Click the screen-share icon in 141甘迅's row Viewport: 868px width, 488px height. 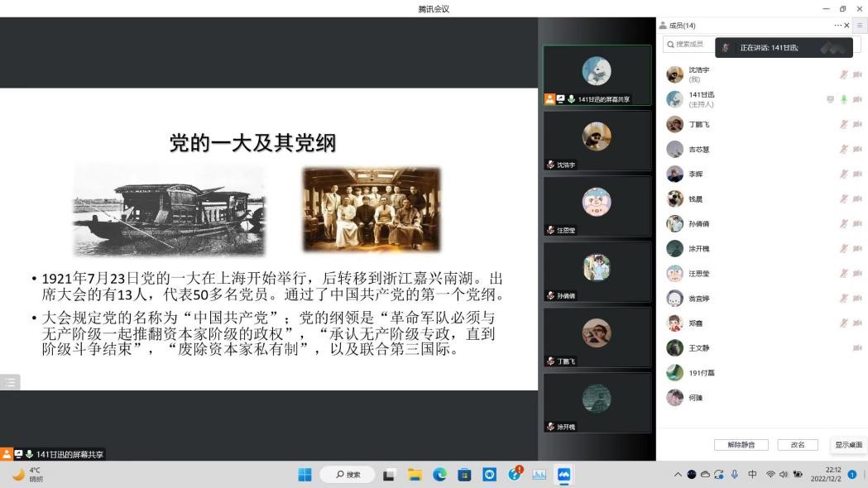(x=831, y=99)
